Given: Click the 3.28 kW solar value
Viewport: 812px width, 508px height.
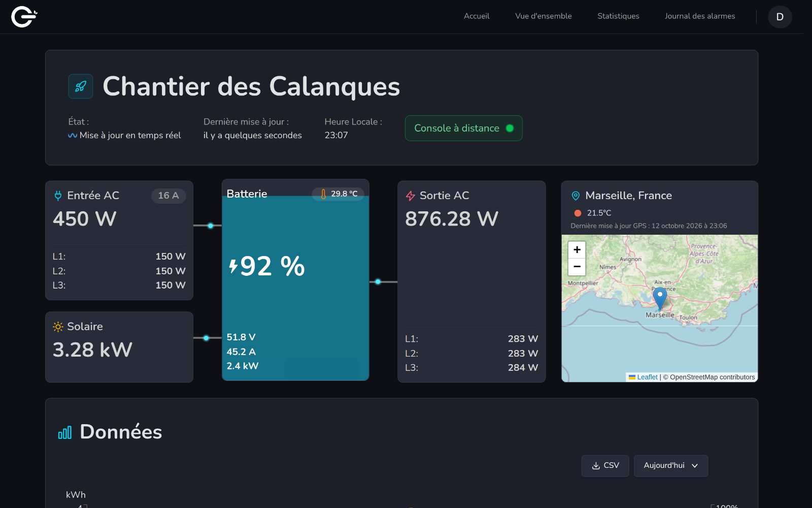Looking at the screenshot, I should [x=92, y=350].
